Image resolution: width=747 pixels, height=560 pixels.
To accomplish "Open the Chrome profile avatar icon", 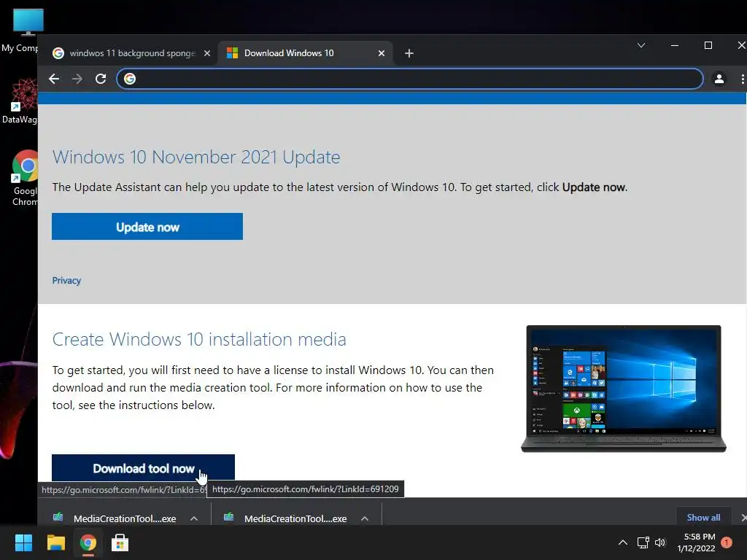I will [x=719, y=79].
